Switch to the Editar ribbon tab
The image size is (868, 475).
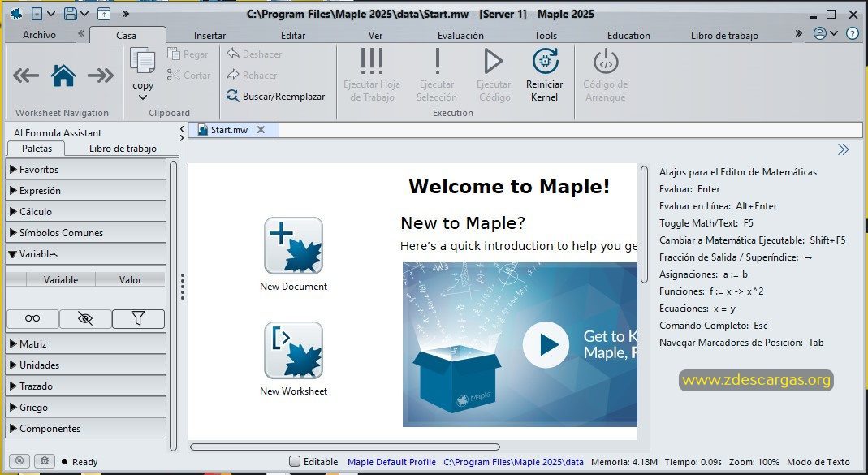click(x=293, y=36)
